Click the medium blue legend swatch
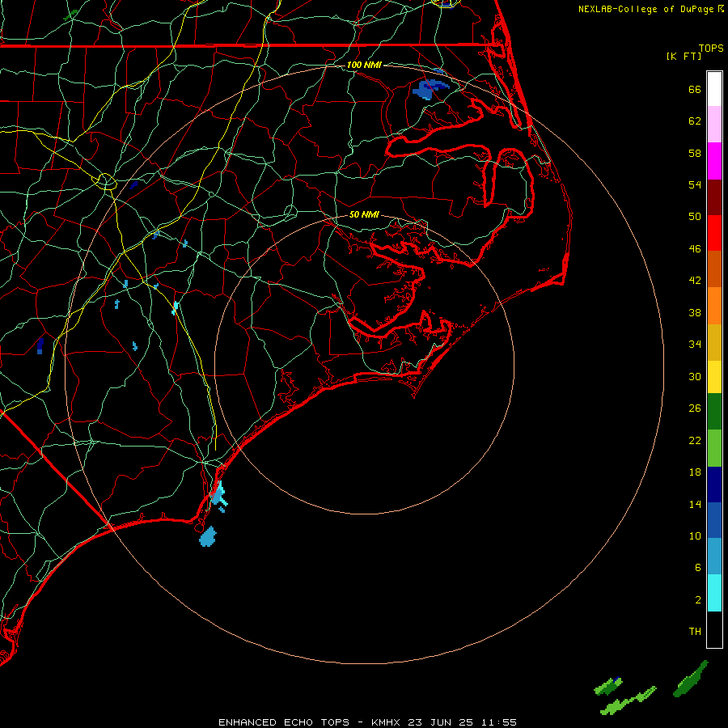The width and height of the screenshot is (728, 728). (714, 520)
